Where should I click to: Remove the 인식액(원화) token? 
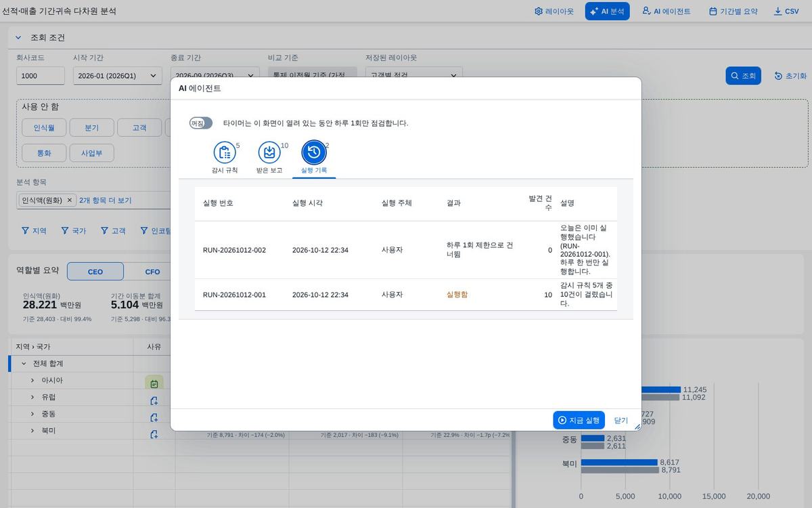69,200
